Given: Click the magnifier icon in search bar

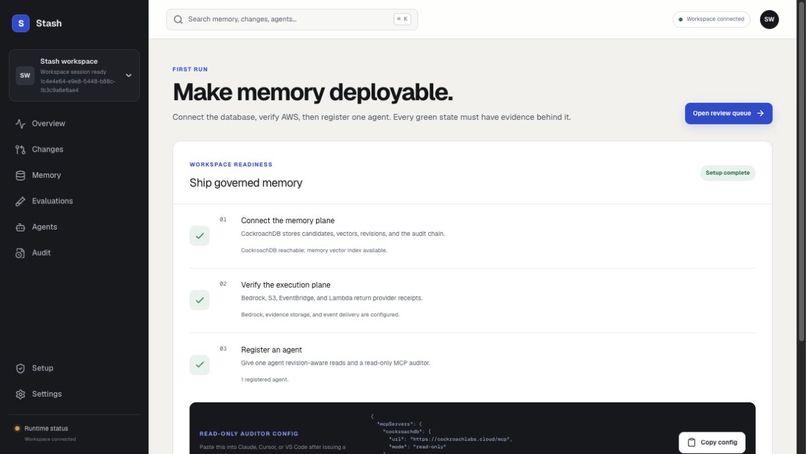Looking at the screenshot, I should (178, 20).
